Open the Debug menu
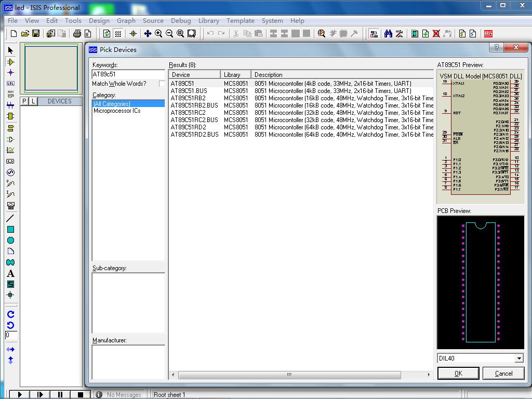This screenshot has width=532, height=399. [x=181, y=21]
